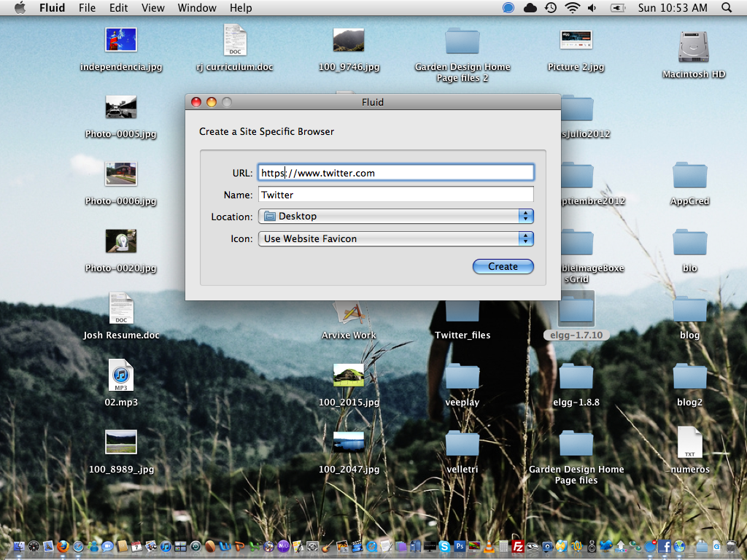Select the velletri folder
Image resolution: width=747 pixels, height=560 pixels.
click(x=462, y=444)
